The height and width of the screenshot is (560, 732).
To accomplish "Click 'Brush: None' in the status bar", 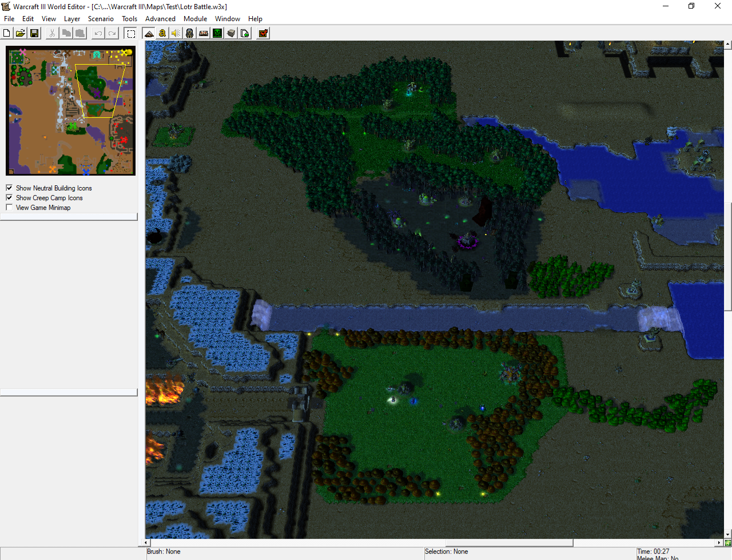I will pyautogui.click(x=164, y=551).
